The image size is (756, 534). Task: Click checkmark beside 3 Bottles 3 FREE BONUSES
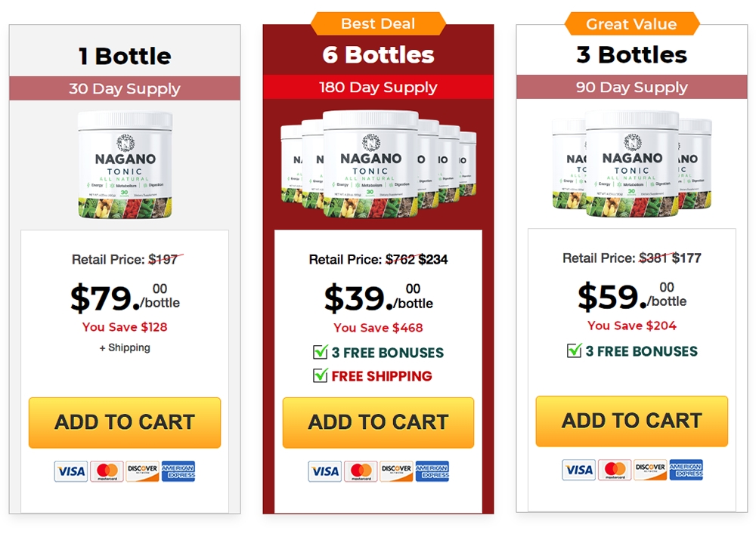tap(575, 350)
